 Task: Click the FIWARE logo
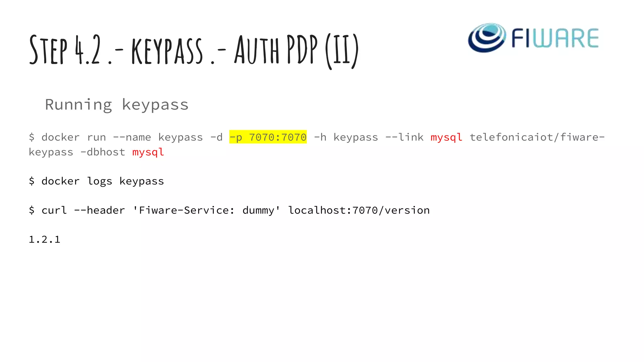coord(533,37)
